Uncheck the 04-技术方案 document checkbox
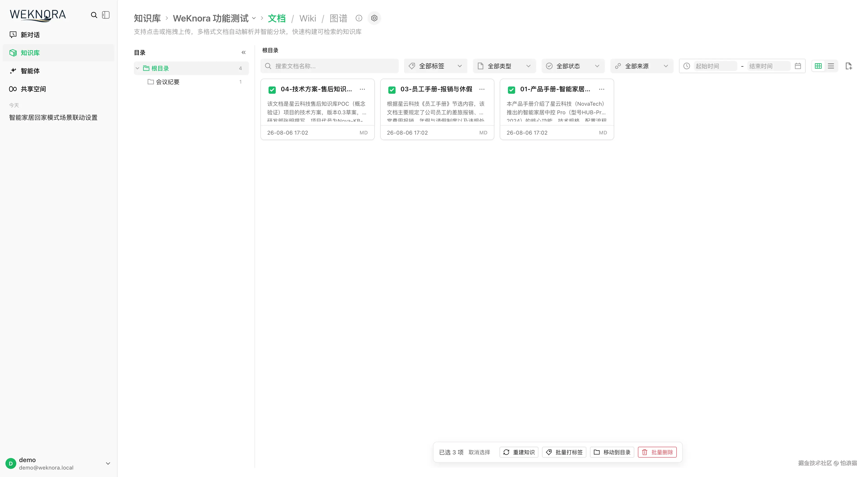This screenshot has width=868, height=477. click(x=272, y=90)
